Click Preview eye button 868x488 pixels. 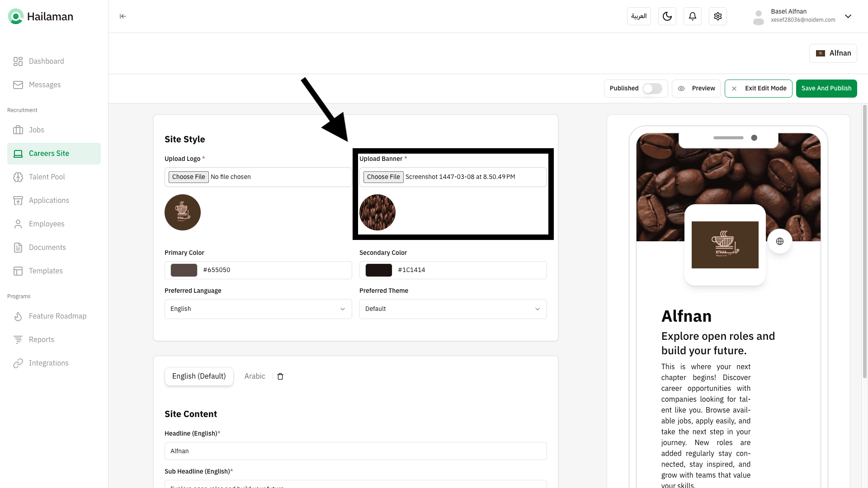coord(696,89)
